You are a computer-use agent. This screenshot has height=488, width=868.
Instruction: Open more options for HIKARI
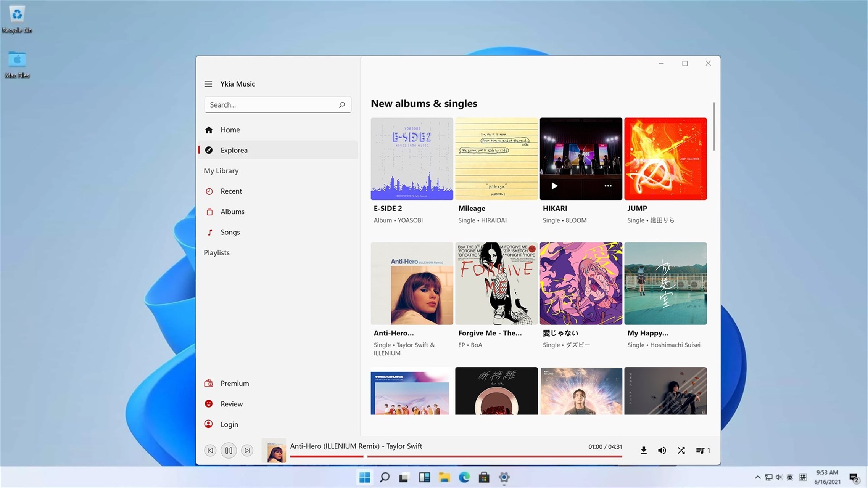point(608,186)
